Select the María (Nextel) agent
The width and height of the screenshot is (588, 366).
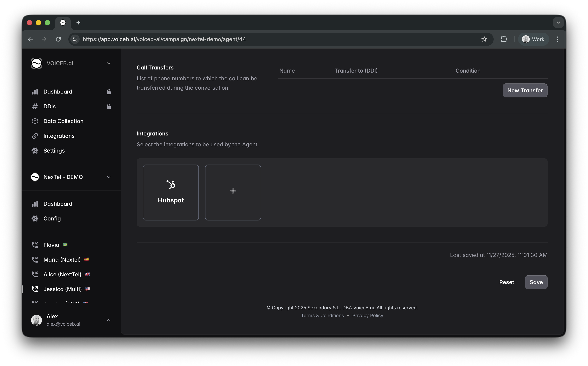[62, 259]
